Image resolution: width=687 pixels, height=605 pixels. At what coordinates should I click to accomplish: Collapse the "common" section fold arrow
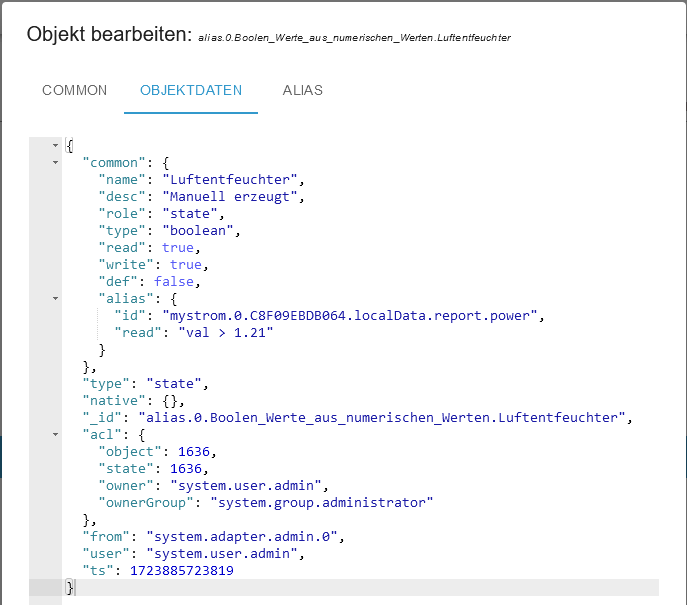coord(56,162)
